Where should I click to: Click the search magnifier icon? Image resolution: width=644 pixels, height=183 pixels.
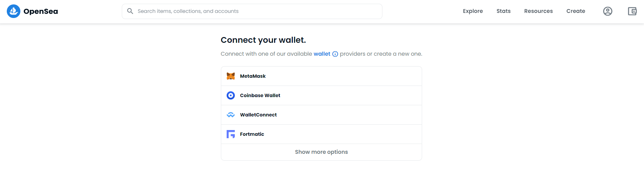[x=130, y=11]
